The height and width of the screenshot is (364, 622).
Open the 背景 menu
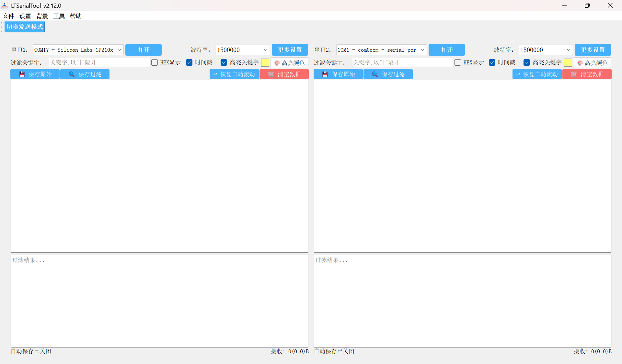coord(42,16)
